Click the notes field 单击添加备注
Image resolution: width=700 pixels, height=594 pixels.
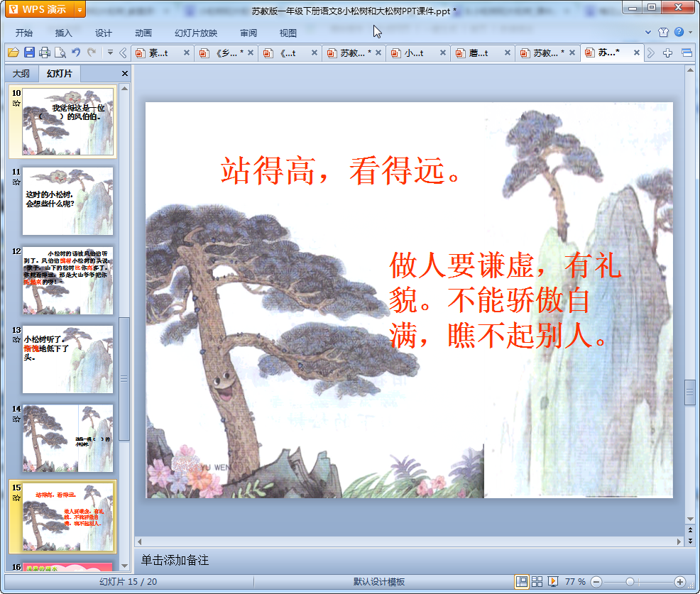(x=175, y=560)
